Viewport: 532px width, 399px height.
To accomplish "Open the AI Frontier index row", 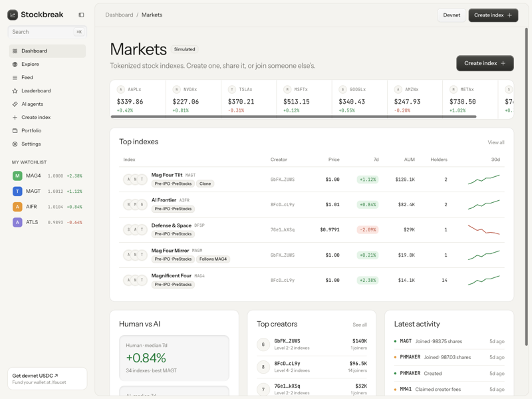I will pyautogui.click(x=311, y=205).
